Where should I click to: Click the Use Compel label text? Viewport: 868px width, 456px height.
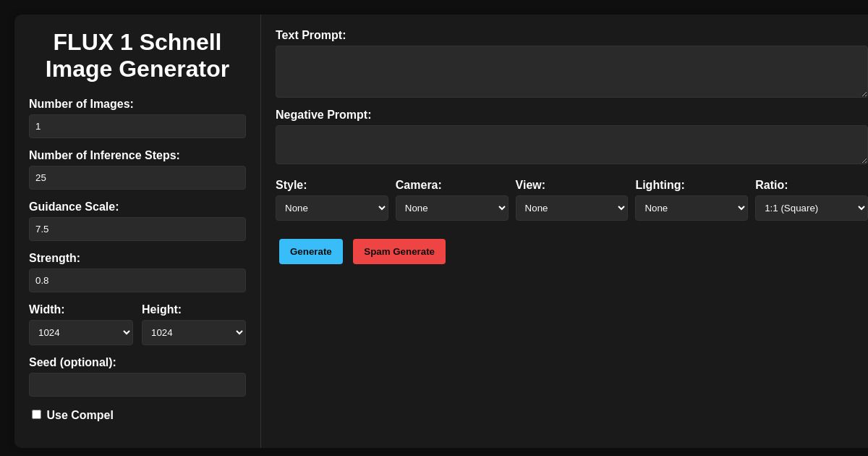pyautogui.click(x=80, y=415)
